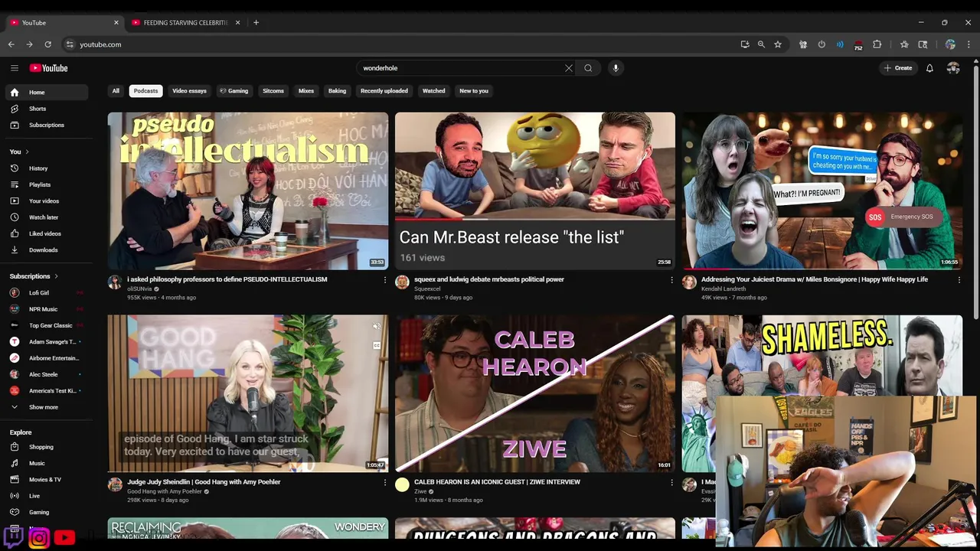Image resolution: width=980 pixels, height=551 pixels.
Task: Click the YouTube logo
Action: pyautogui.click(x=49, y=68)
